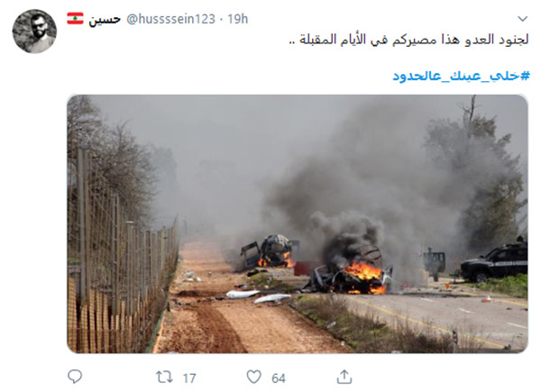541x392 pixels.
Task: Follow the blue Arabic hashtag خلي_عينك_عالحدود
Action: coord(461,76)
